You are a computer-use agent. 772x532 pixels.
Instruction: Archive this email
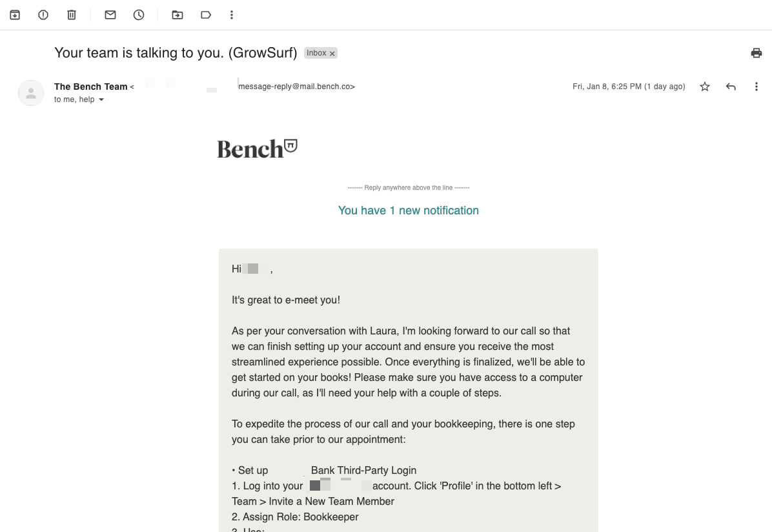coord(15,15)
